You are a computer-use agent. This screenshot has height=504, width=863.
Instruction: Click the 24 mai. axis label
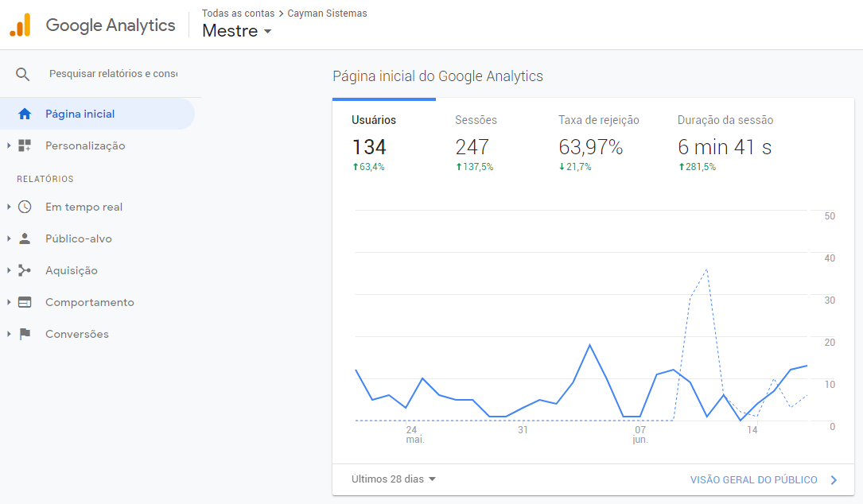[x=414, y=435]
